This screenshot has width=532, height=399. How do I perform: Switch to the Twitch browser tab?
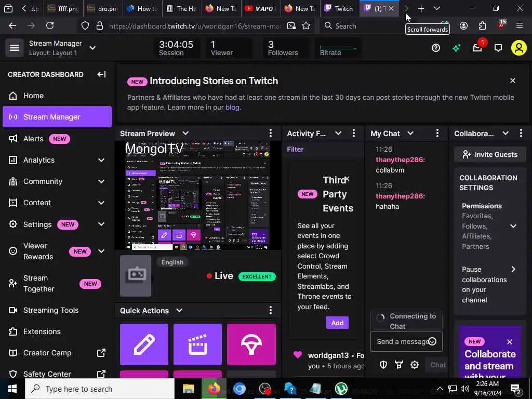click(339, 8)
